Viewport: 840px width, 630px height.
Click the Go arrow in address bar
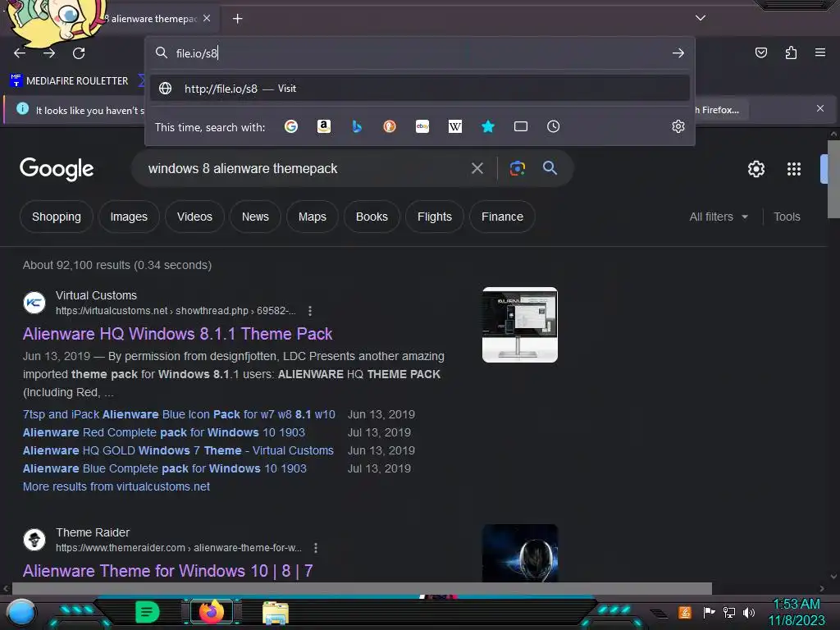click(x=678, y=53)
